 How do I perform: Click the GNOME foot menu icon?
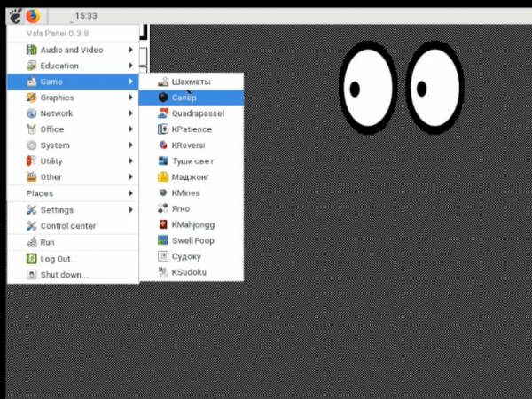click(15, 15)
